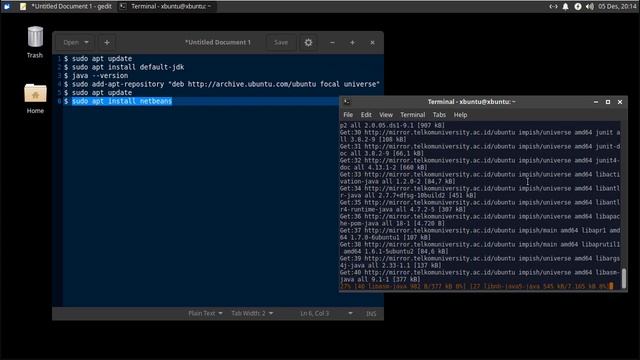Click the Terminal scrollbar handle

[624, 278]
